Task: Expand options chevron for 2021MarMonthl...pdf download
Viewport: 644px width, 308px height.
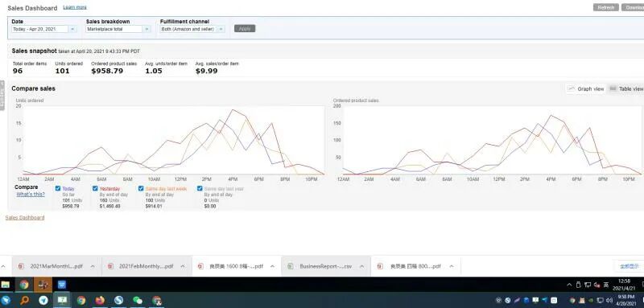Action: 93,266
